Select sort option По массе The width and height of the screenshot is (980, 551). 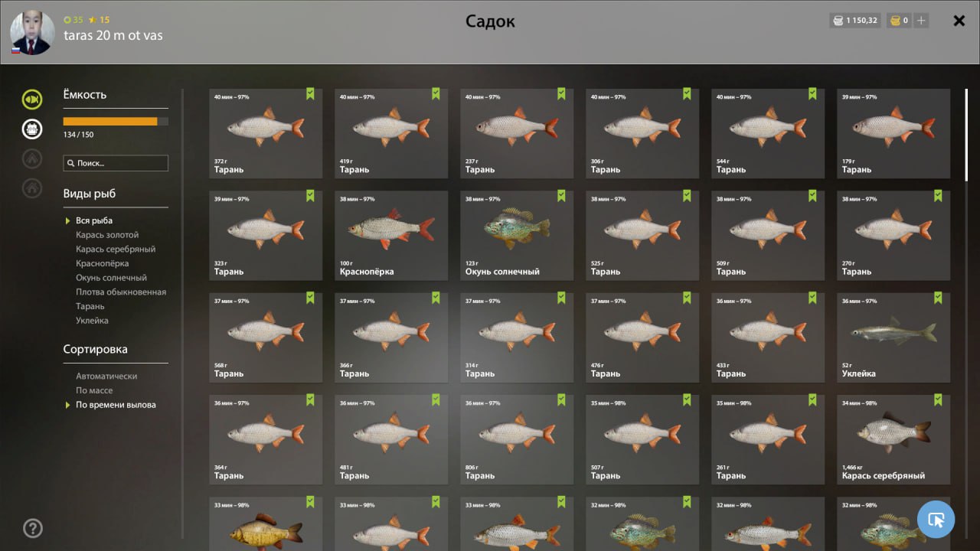click(x=94, y=390)
